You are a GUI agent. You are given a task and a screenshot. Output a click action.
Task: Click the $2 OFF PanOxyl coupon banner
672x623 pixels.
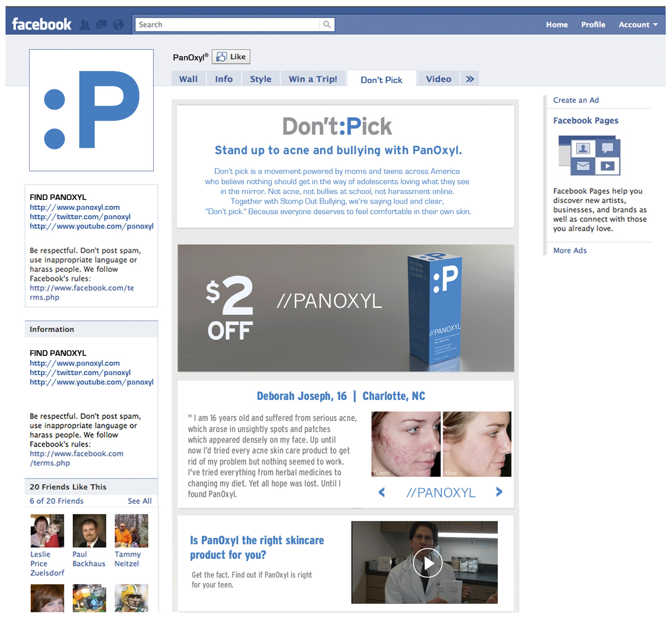[x=346, y=308]
